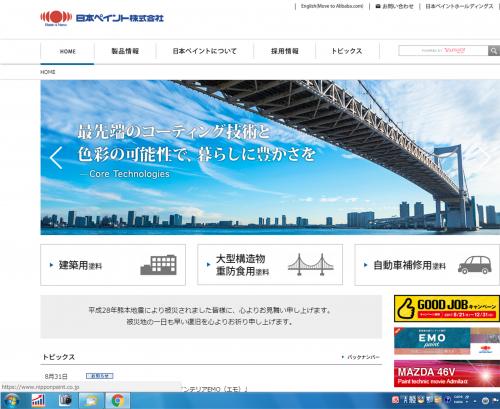Image resolution: width=500 pixels, height=409 pixels.
Task: Click the 8月31日 topic date
Action: tap(56, 376)
